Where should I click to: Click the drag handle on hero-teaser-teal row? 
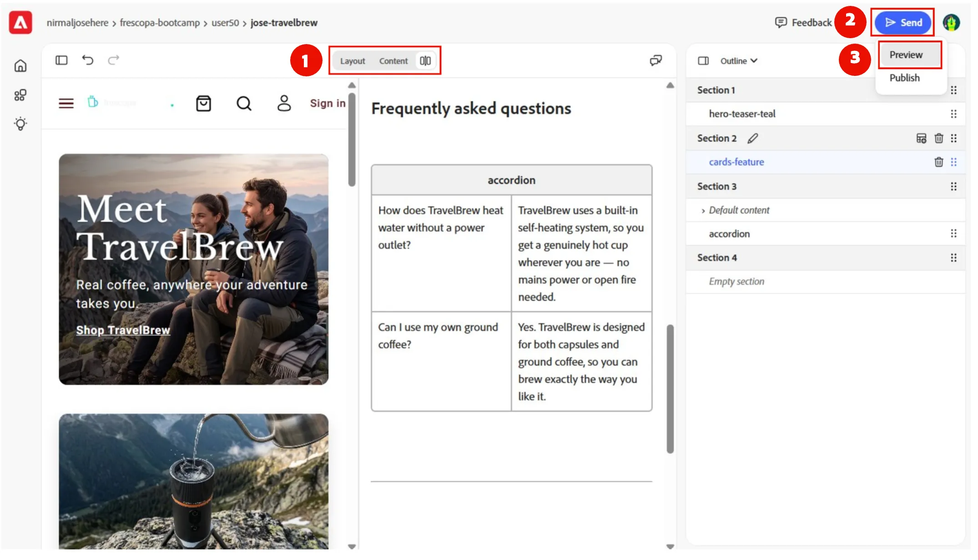954,114
